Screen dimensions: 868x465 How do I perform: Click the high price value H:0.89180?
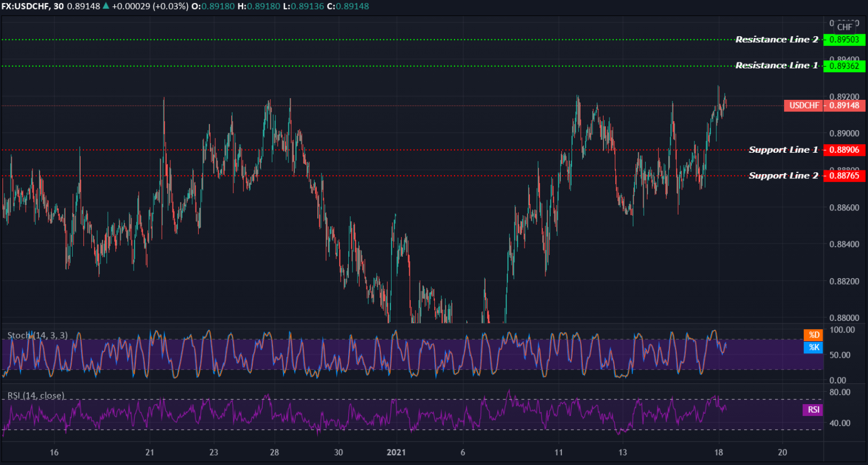coord(259,6)
